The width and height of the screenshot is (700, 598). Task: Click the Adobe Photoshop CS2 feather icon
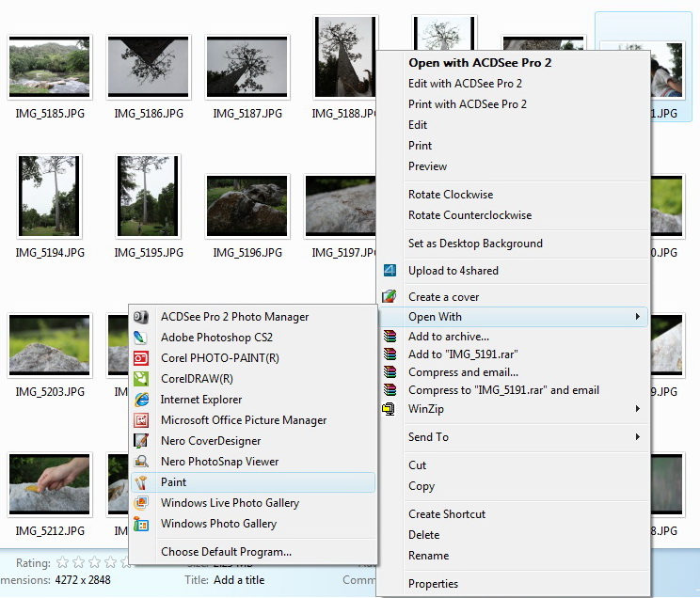click(141, 338)
